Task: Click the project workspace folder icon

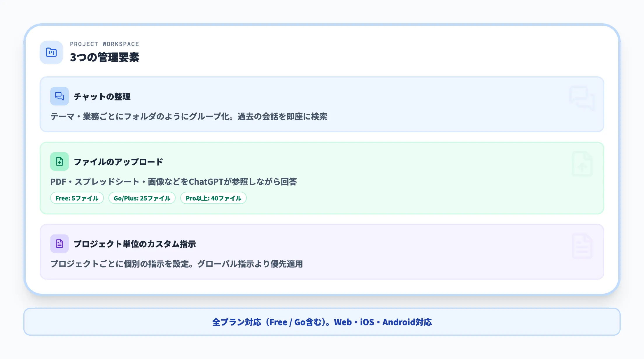Action: [x=51, y=52]
